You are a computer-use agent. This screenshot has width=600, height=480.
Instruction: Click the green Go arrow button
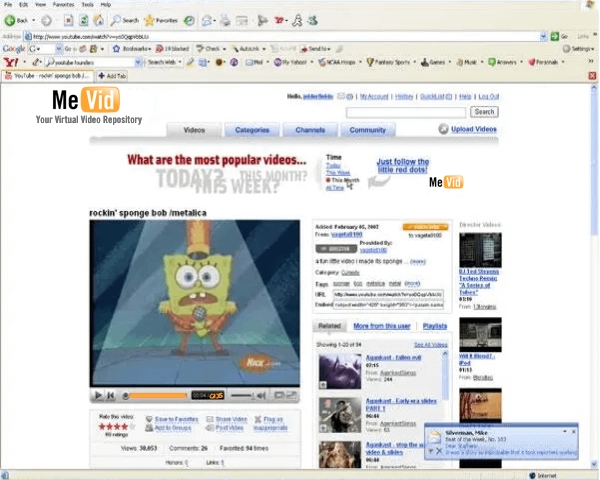tap(555, 36)
